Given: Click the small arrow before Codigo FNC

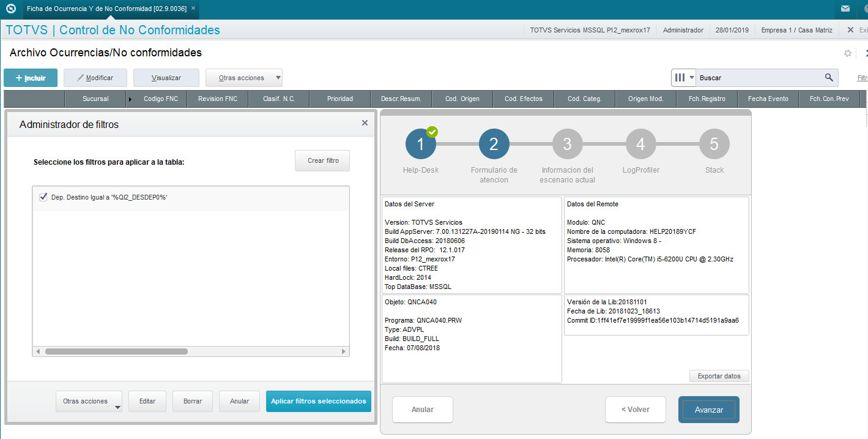Looking at the screenshot, I should 130,99.
